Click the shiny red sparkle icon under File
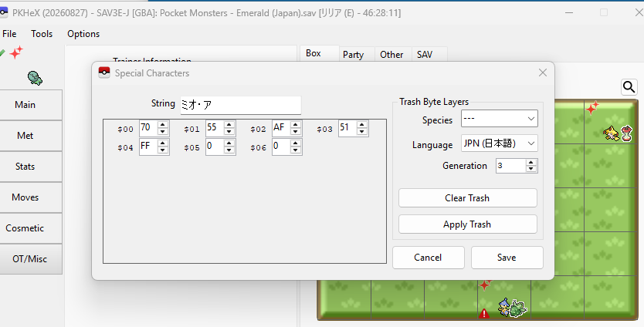This screenshot has height=327, width=644. 16,52
